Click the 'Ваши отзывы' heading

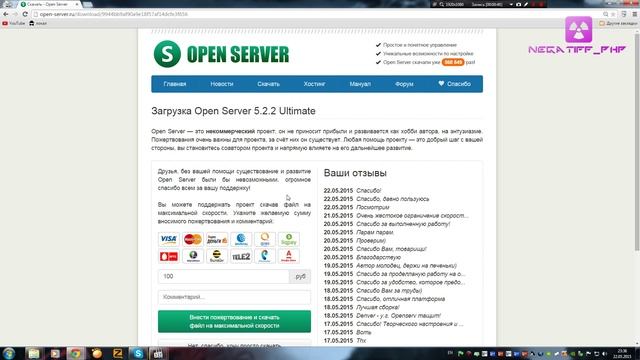click(x=355, y=173)
